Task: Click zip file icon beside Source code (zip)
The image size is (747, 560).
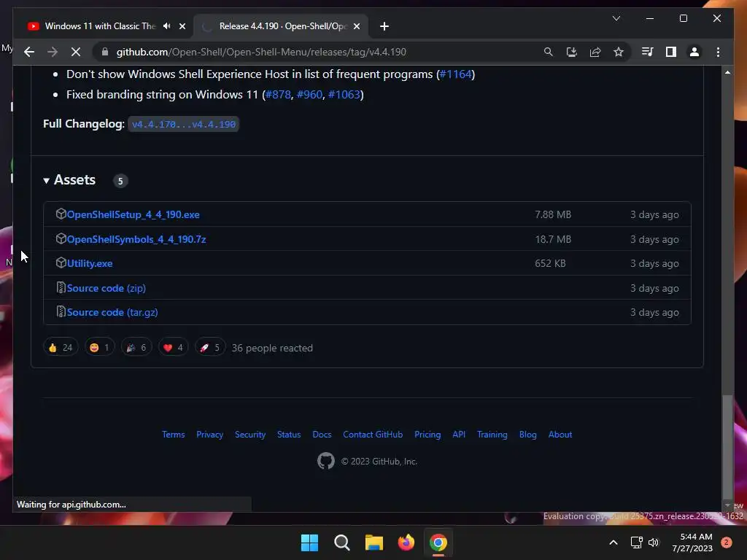Action: point(61,287)
